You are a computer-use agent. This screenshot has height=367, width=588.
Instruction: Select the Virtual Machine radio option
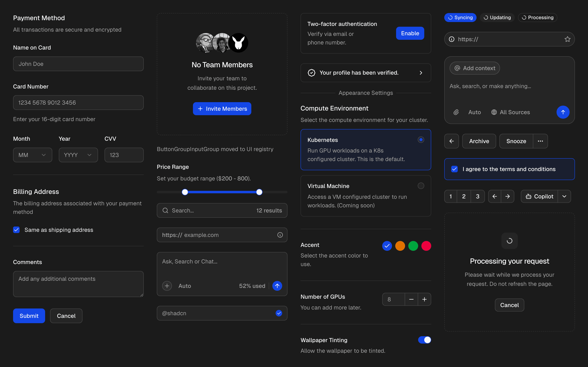point(421,186)
